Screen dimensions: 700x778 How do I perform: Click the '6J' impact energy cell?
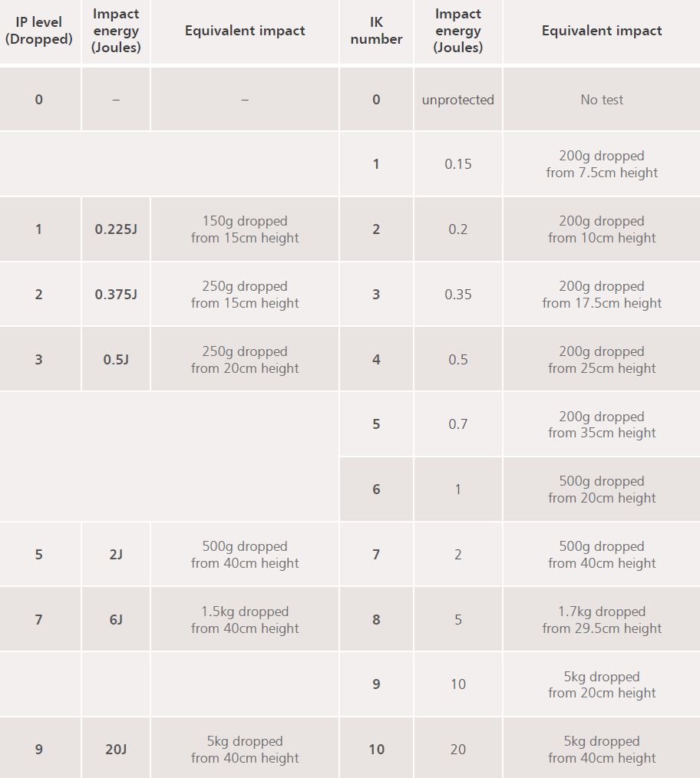click(x=116, y=620)
